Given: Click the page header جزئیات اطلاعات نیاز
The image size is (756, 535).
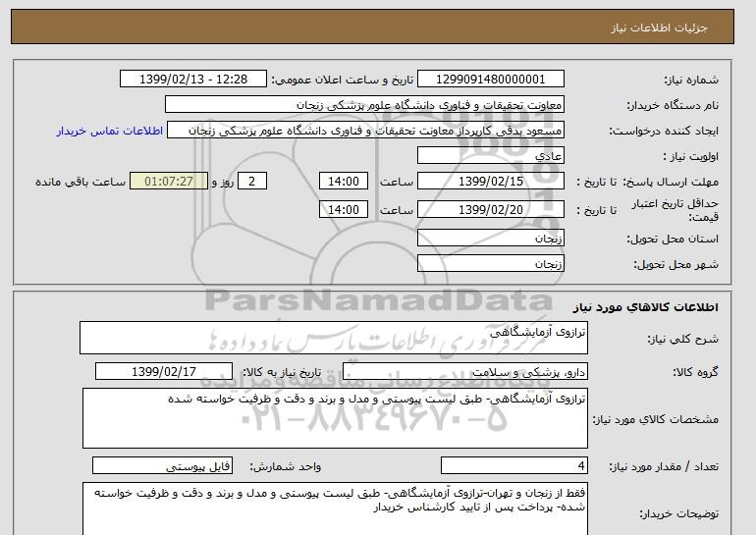Looking at the screenshot, I should (659, 27).
